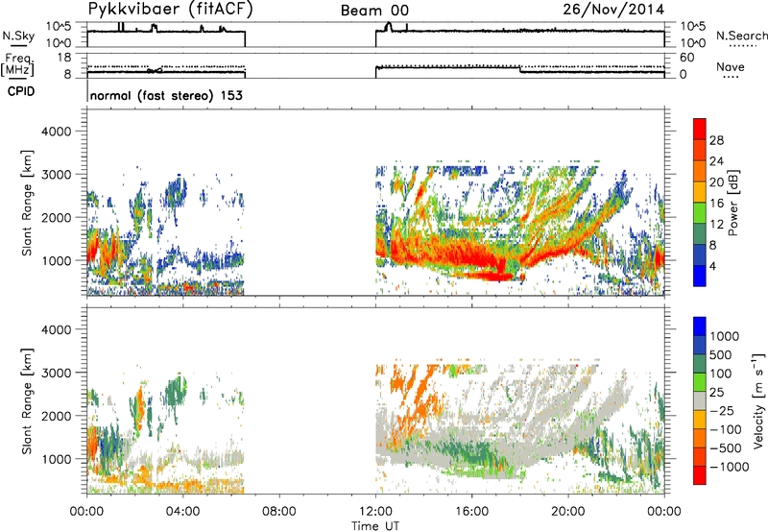Click the 'Freq. [MHz]' axis label

[17, 65]
